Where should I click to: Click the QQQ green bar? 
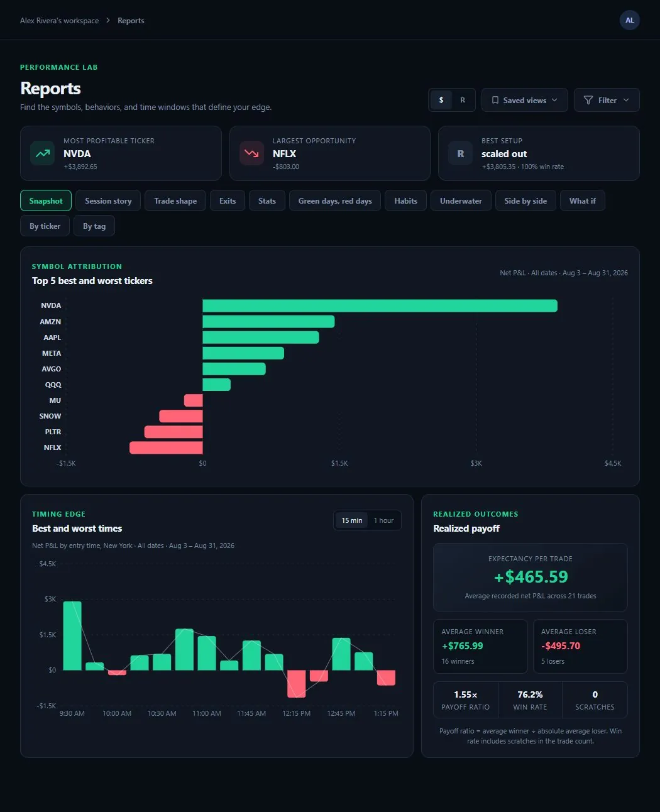click(216, 385)
